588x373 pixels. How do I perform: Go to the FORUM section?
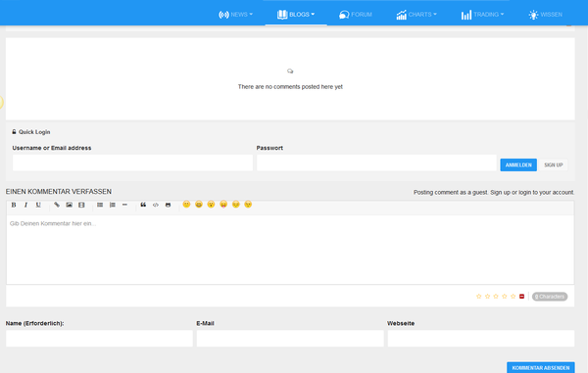(x=355, y=15)
